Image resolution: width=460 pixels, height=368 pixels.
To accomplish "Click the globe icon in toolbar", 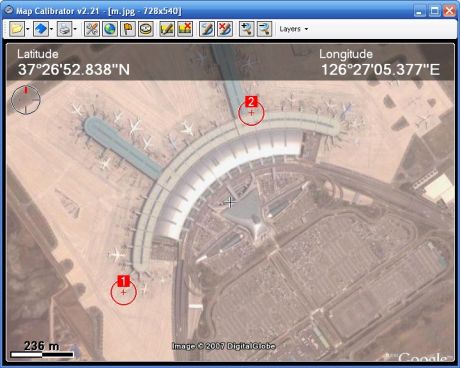I will point(110,29).
